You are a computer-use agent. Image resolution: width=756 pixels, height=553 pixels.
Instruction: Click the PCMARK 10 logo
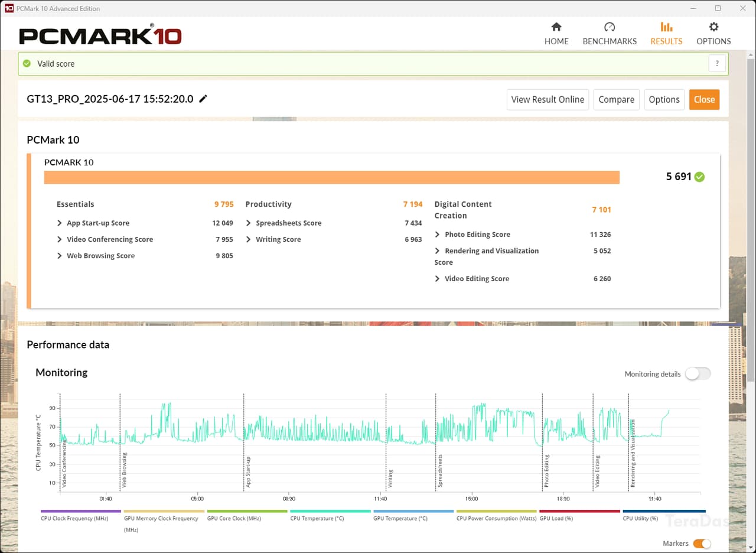click(x=100, y=35)
